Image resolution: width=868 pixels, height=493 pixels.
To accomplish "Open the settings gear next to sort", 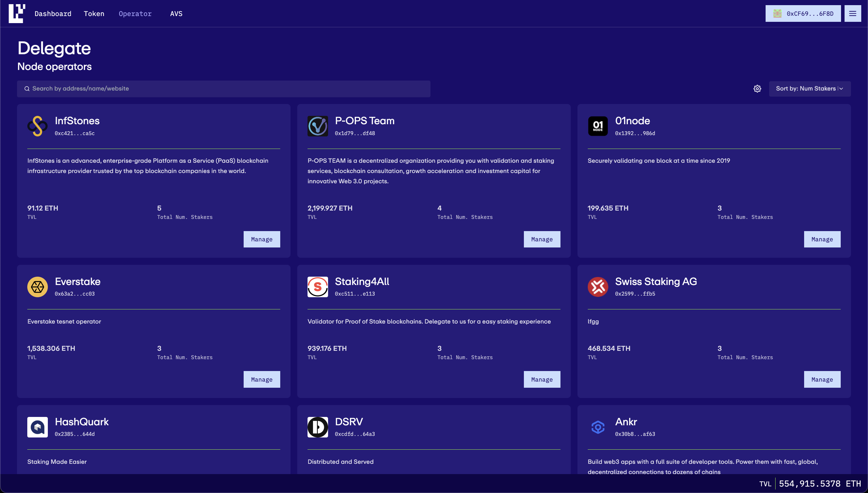I will 757,89.
